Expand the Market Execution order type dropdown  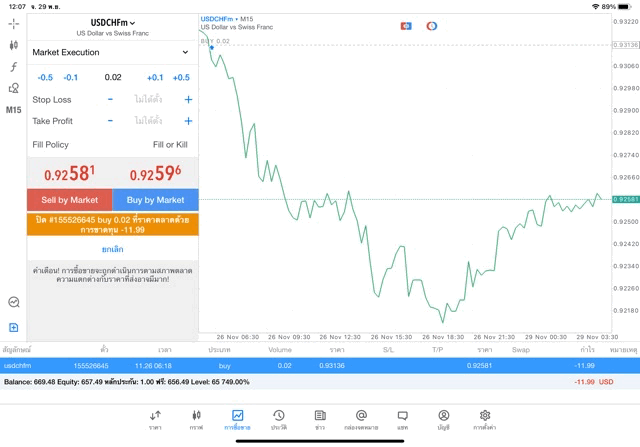(x=112, y=52)
